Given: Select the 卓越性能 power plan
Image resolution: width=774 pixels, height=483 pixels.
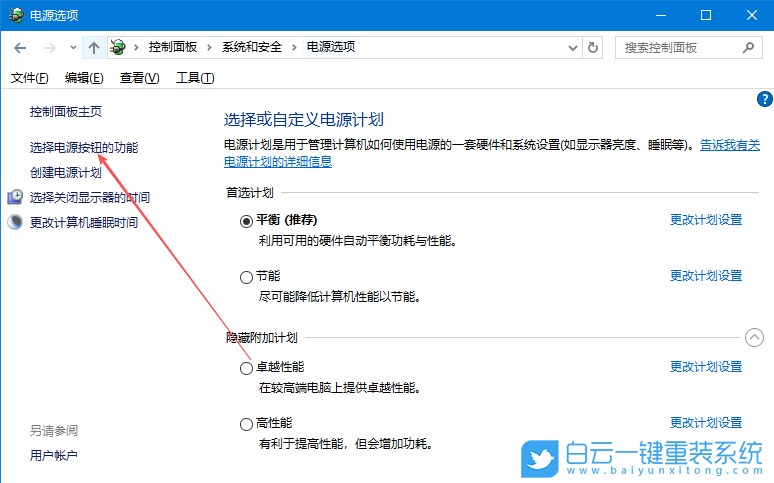Looking at the screenshot, I should [246, 368].
